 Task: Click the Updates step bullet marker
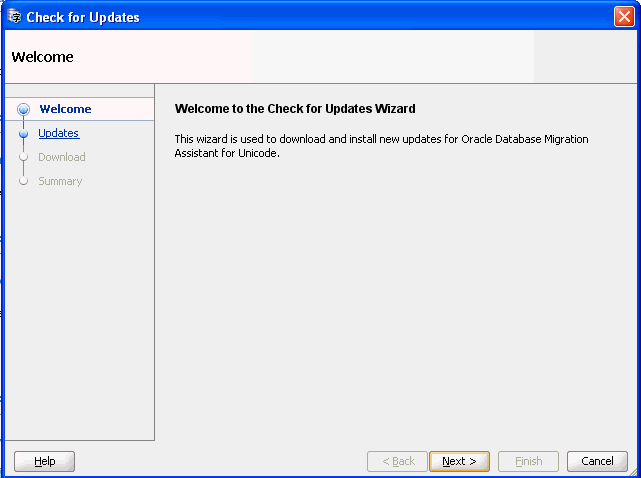pos(24,133)
